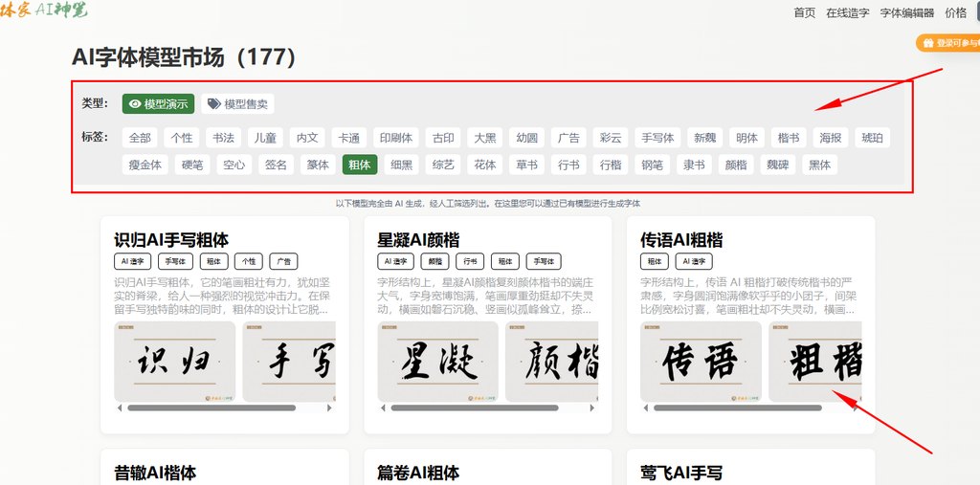Filter by the 新魏 tag

click(x=705, y=138)
